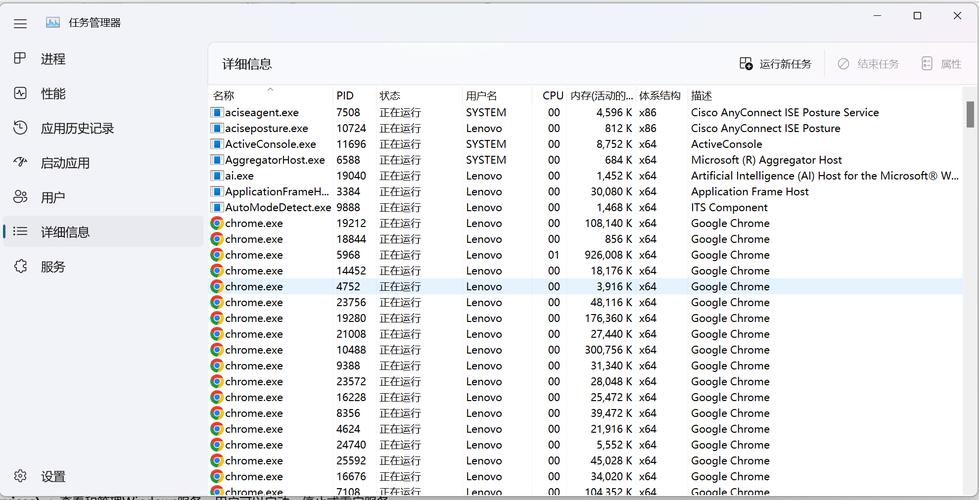The width and height of the screenshot is (979, 500).
Task: Select the ActiveConsole.exe process icon
Action: pyautogui.click(x=217, y=144)
